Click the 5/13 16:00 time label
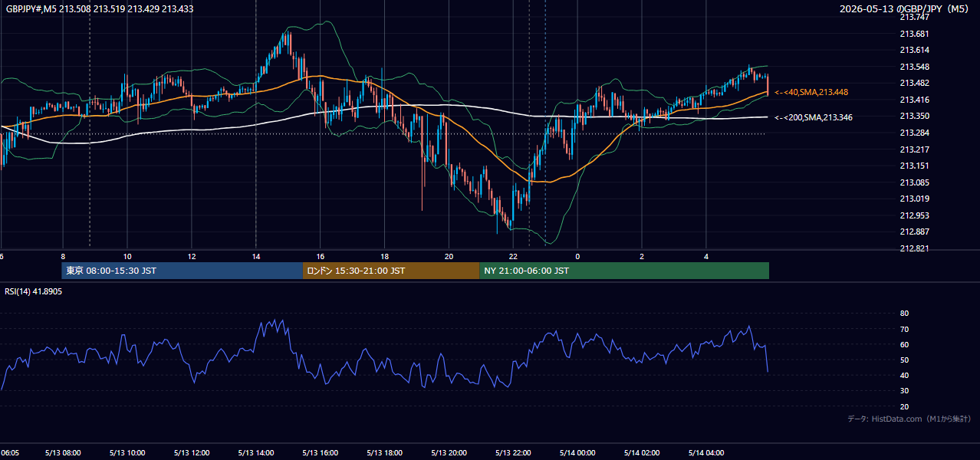Viewport: 980px width, 460px height. coord(321,453)
